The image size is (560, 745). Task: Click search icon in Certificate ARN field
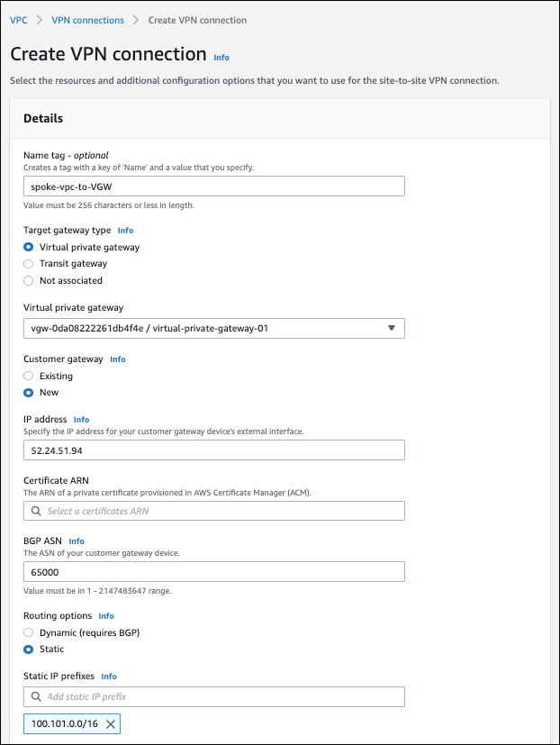(x=36, y=511)
